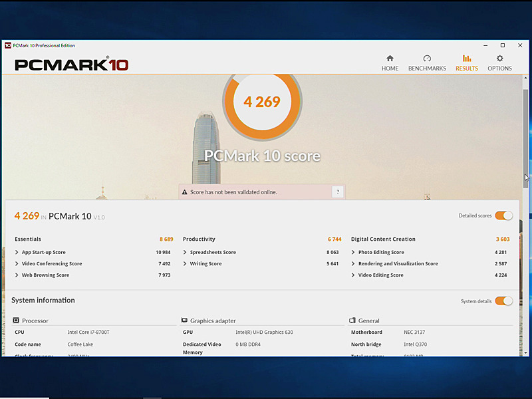Expand the Photo Editing Score entry

tap(352, 252)
